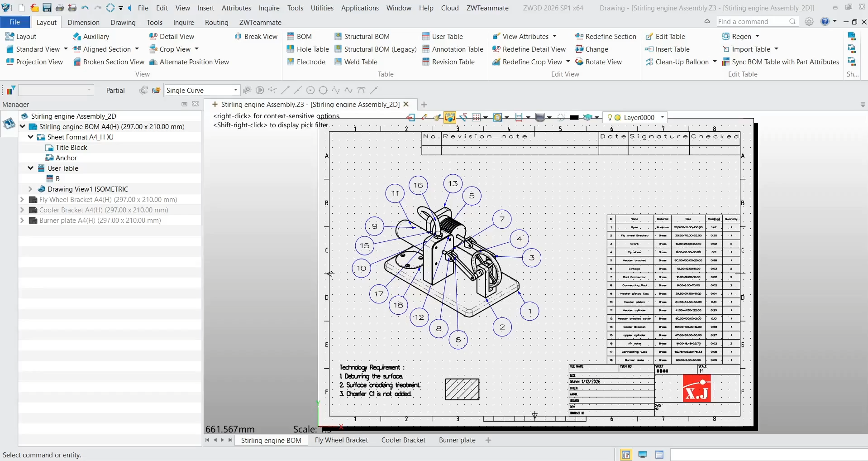Open the Single Curve dropdown
This screenshot has width=868, height=461.
[234, 90]
